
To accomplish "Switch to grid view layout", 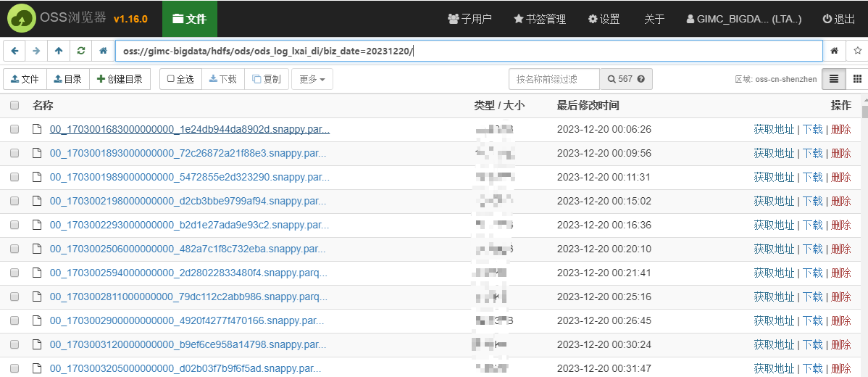I will point(857,79).
